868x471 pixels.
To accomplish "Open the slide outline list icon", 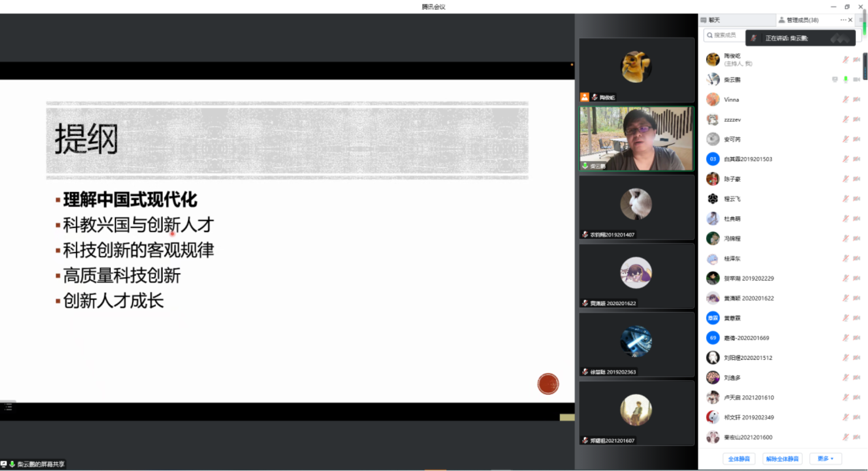I will coord(8,407).
